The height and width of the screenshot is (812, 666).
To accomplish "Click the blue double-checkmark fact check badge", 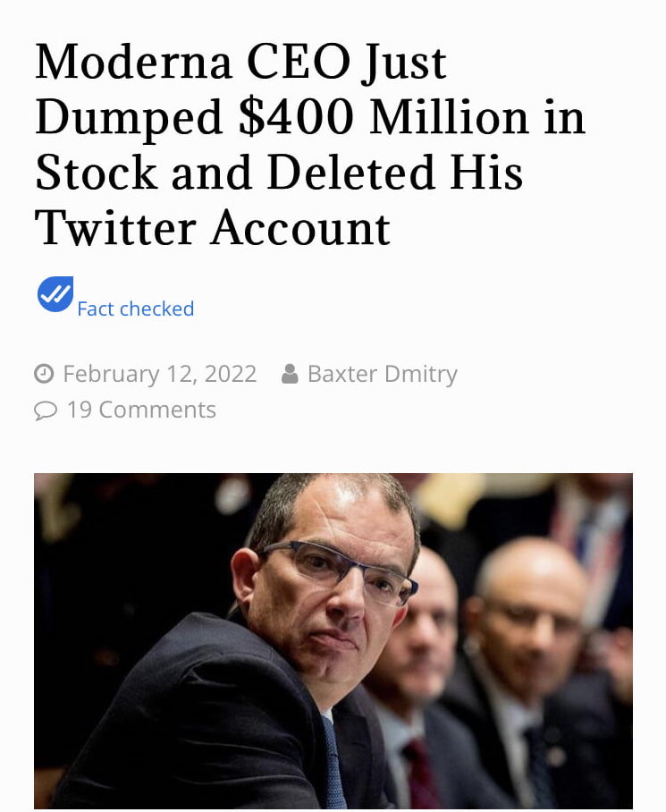I will [55, 294].
